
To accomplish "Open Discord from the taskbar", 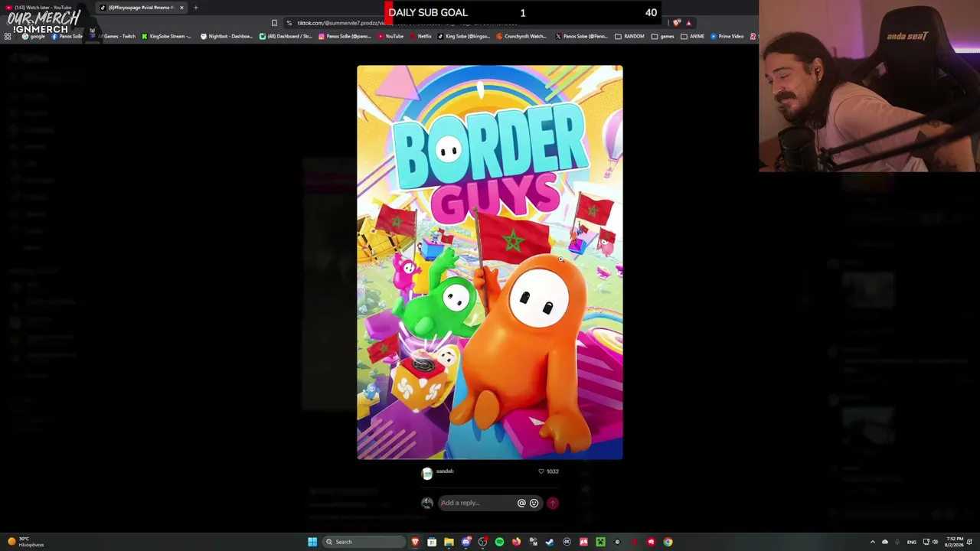I will pos(465,542).
